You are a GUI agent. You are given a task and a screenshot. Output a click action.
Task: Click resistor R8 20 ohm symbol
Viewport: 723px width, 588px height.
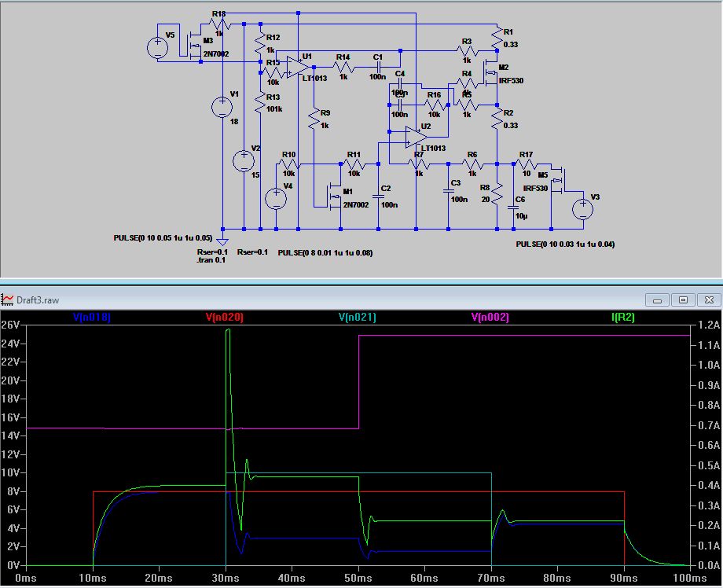tap(497, 193)
